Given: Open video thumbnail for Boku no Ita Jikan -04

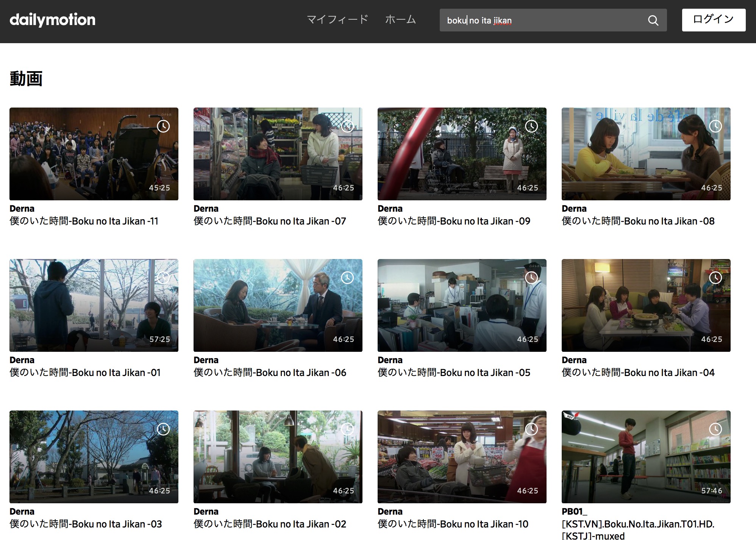Looking at the screenshot, I should [x=646, y=305].
